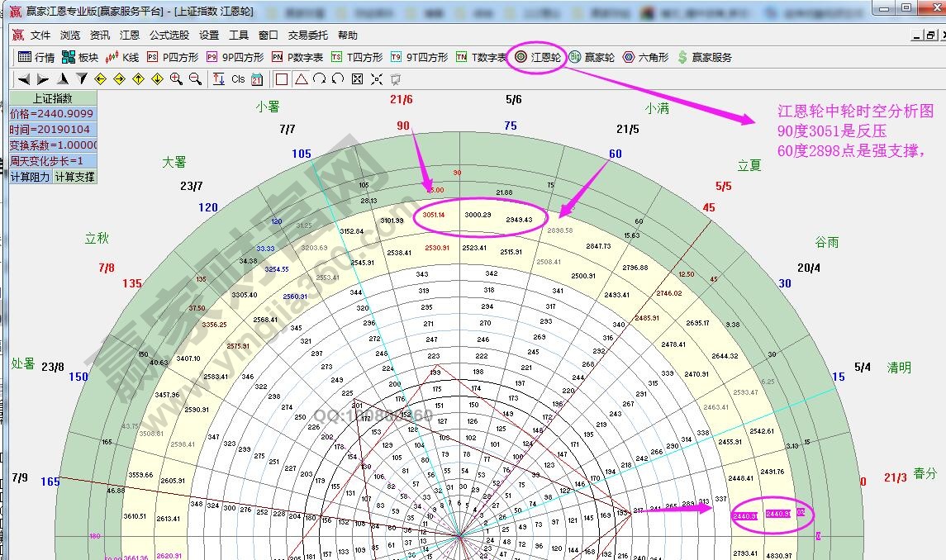
Task: Click the calendar date icon
Action: coord(257,79)
